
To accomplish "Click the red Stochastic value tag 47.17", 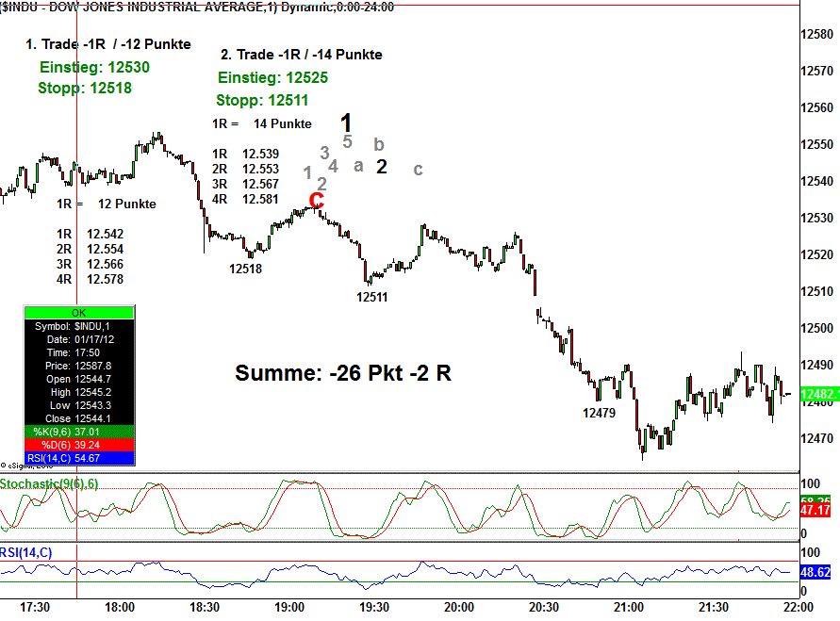I will pos(817,510).
